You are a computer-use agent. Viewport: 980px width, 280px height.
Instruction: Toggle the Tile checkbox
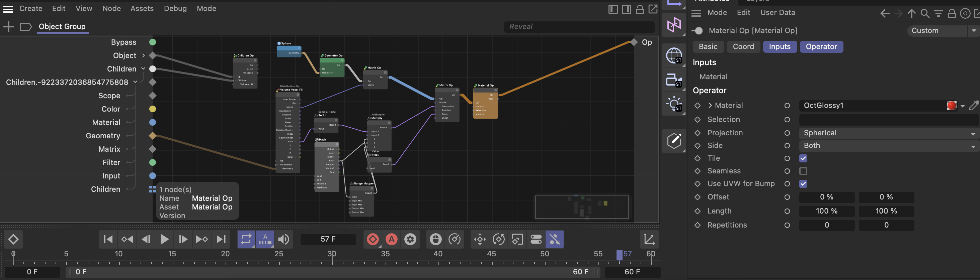pos(803,158)
